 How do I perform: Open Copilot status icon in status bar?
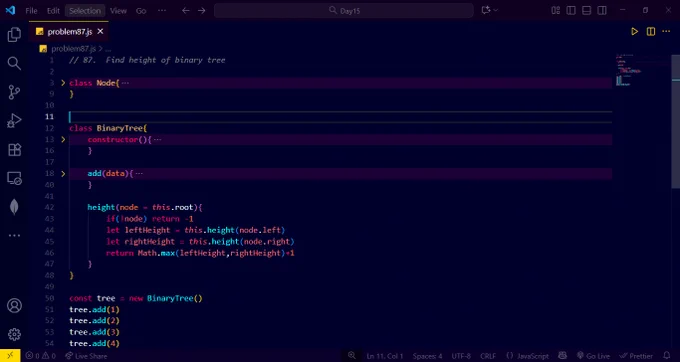click(562, 355)
